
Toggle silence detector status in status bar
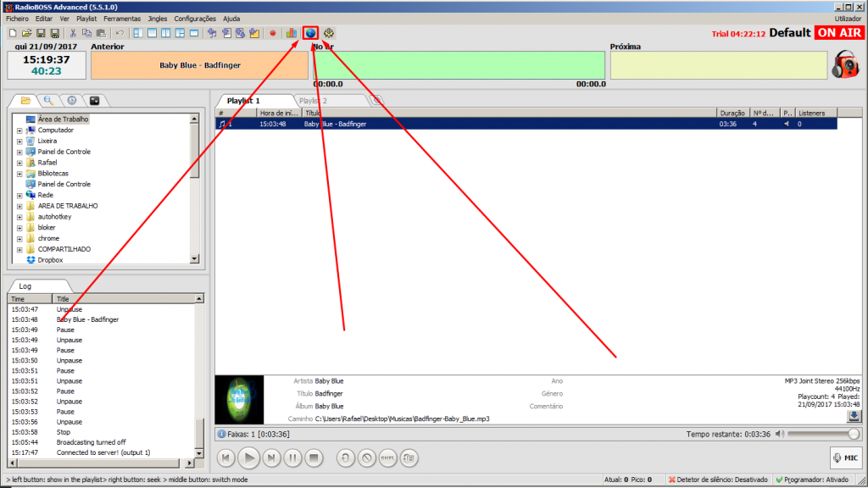[718, 480]
